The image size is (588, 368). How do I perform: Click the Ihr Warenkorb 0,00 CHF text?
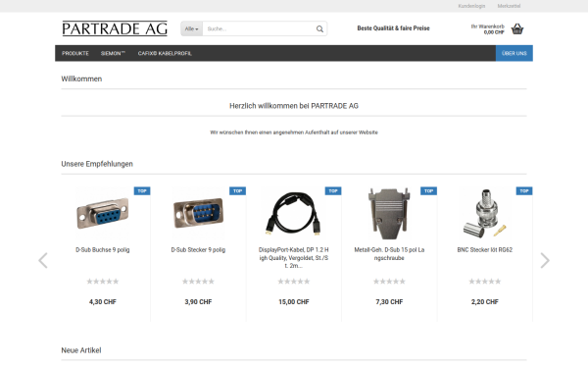[x=487, y=29]
